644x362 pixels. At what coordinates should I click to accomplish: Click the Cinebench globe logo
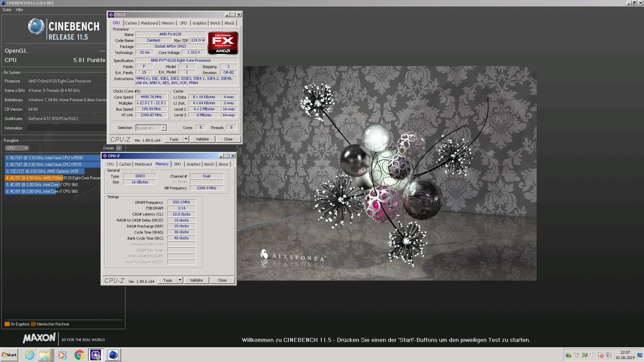click(x=36, y=26)
